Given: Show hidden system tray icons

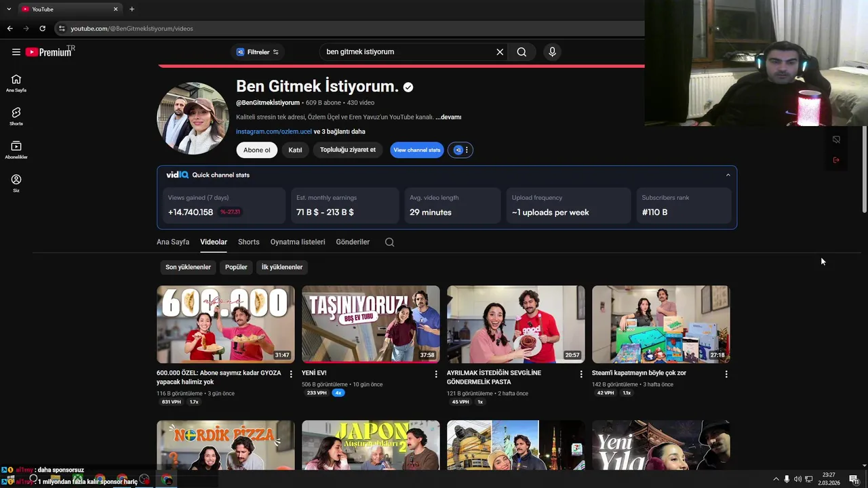Looking at the screenshot, I should pyautogui.click(x=776, y=479).
